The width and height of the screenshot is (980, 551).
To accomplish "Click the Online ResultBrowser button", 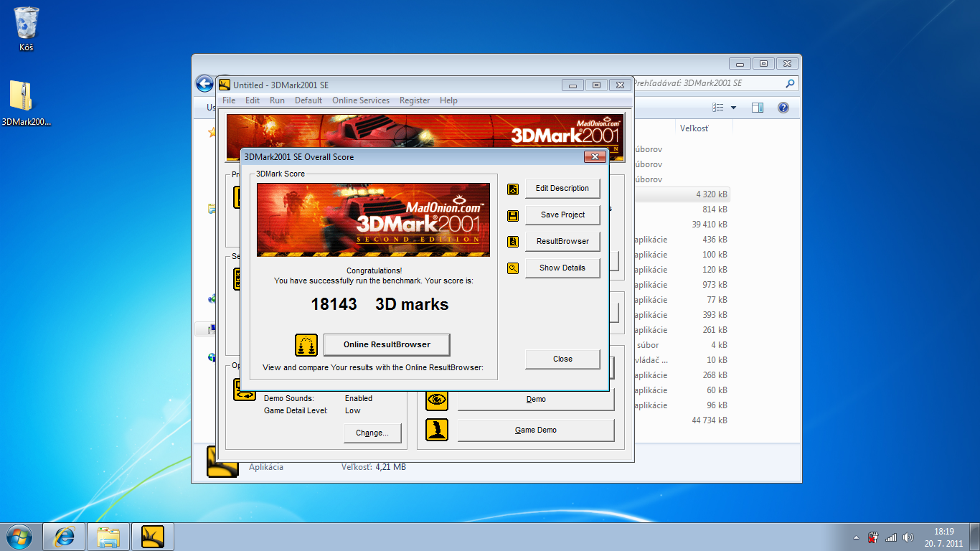I will pos(387,345).
